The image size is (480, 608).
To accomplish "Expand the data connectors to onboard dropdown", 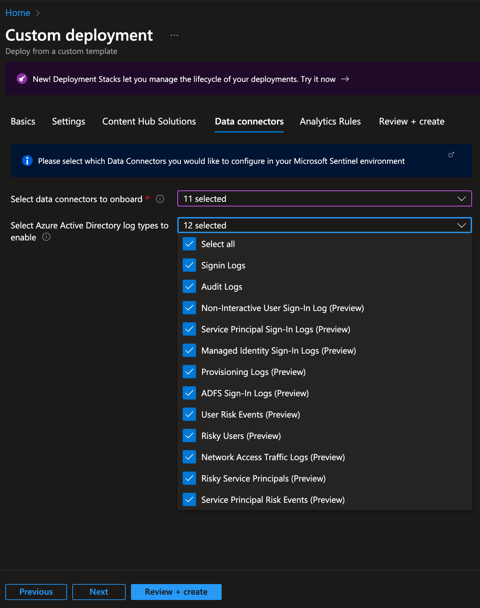I will tap(325, 199).
